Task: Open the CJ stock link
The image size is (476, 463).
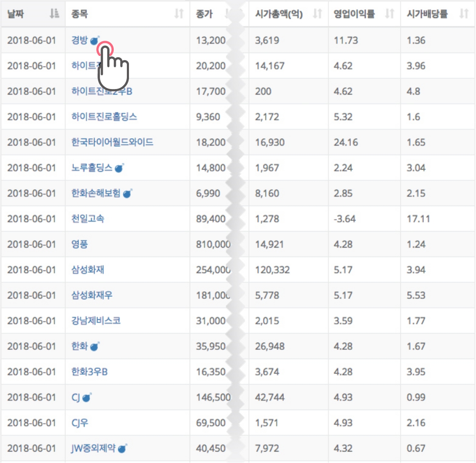Action: click(76, 397)
